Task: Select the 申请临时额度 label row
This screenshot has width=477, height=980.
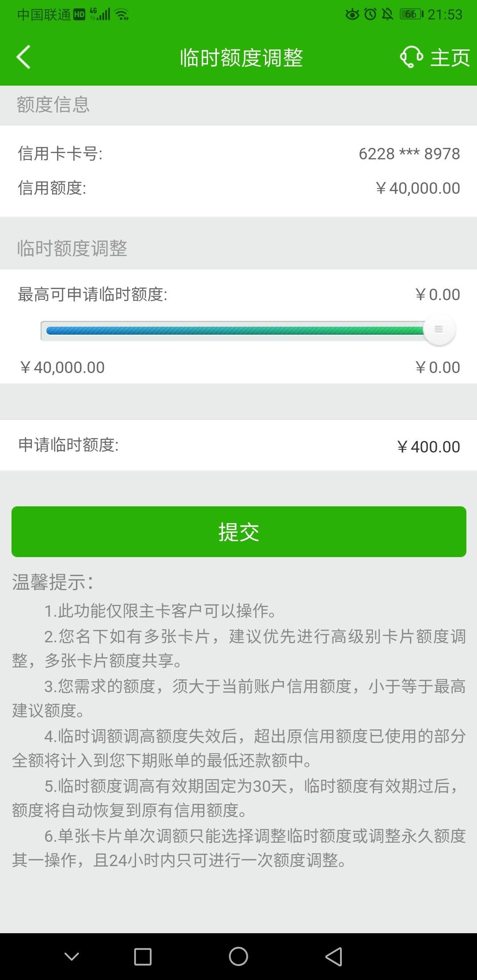Action: [238, 445]
